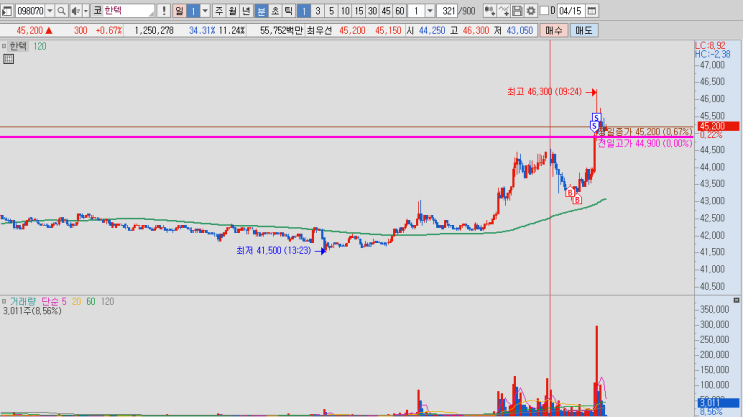Switch to 틱 (tick) chart
This screenshot has height=417, width=743.
point(289,10)
